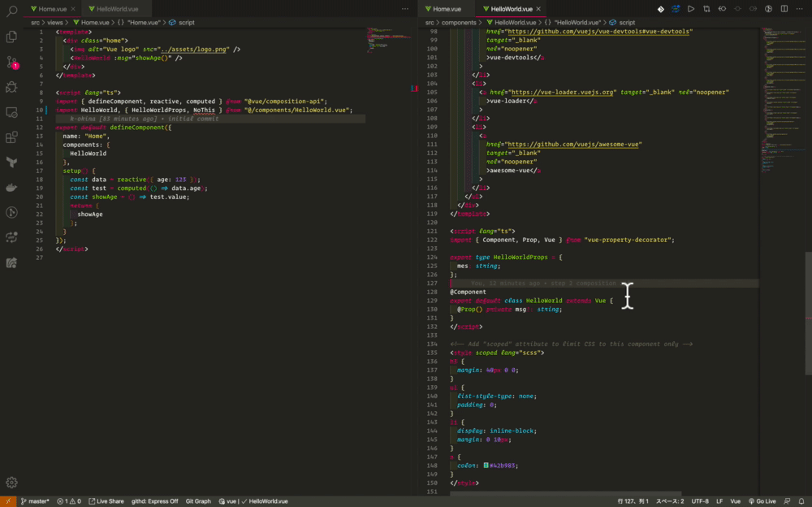812x507 pixels.
Task: Split the right editor
Action: click(x=784, y=9)
